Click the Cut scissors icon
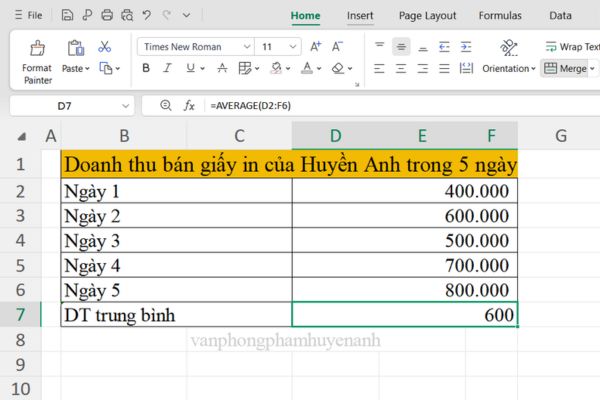Viewport: 600px width, 400px height. pyautogui.click(x=104, y=47)
